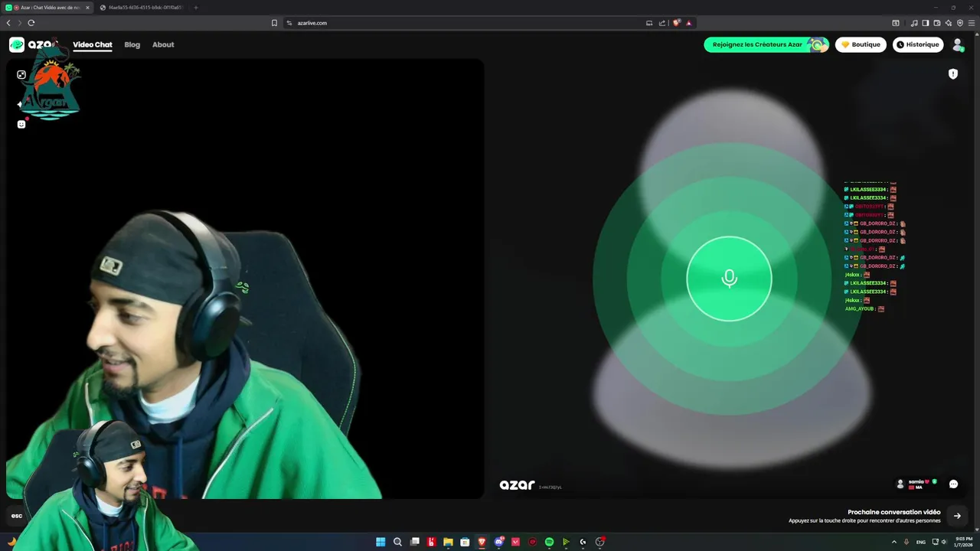Switch to the Video Chat tab
Screen dimensions: 980x551
(x=93, y=44)
